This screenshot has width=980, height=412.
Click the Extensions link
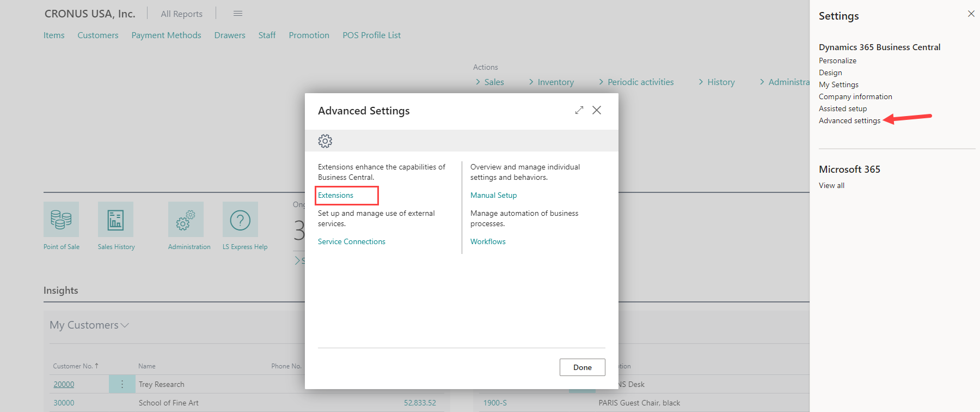point(336,195)
